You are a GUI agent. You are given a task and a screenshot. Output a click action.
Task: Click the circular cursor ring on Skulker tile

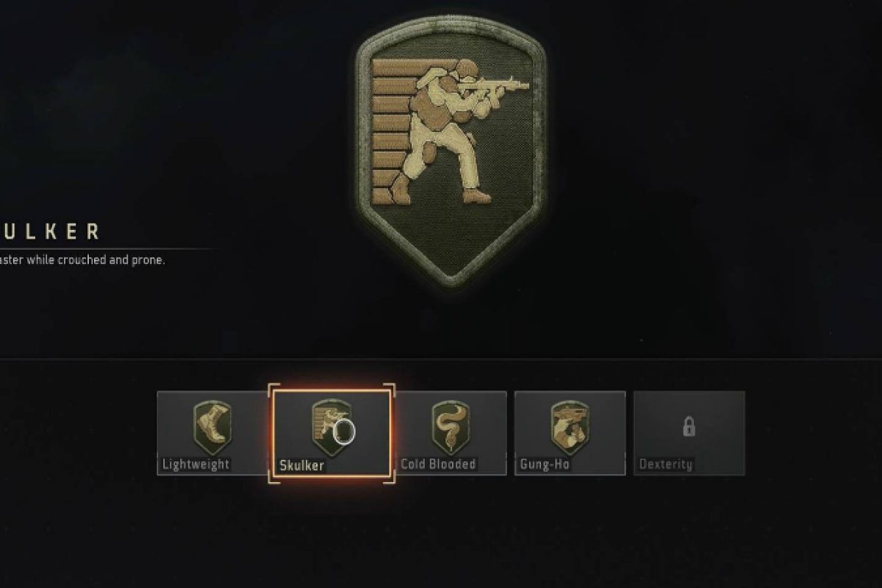[x=344, y=431]
